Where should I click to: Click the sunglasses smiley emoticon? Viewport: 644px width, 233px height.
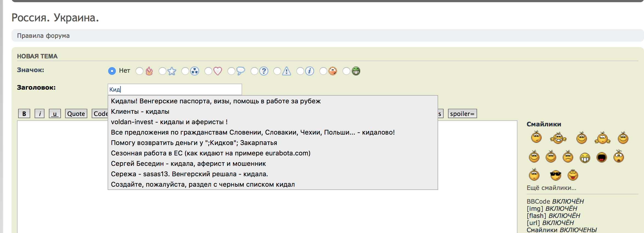pos(556,175)
